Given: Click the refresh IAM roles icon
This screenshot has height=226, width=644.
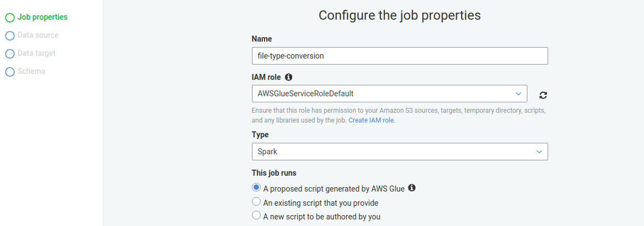Looking at the screenshot, I should tap(543, 95).
